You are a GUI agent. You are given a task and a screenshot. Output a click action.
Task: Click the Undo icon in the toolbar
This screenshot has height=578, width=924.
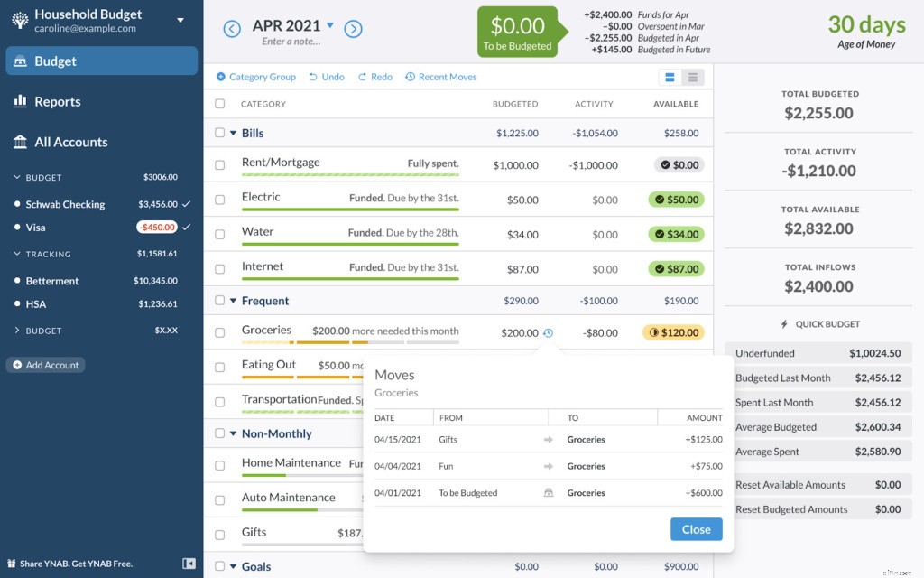coord(313,77)
